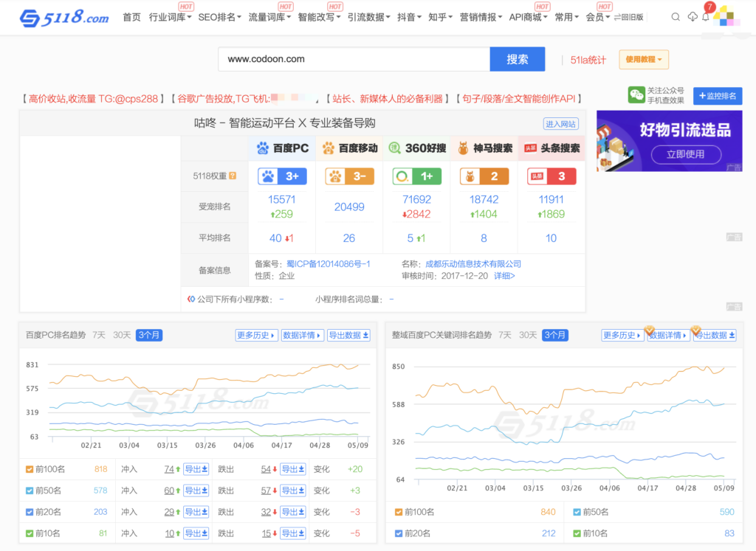
Task: Switch 百度PC排名趋势 to 30天
Action: coord(122,335)
